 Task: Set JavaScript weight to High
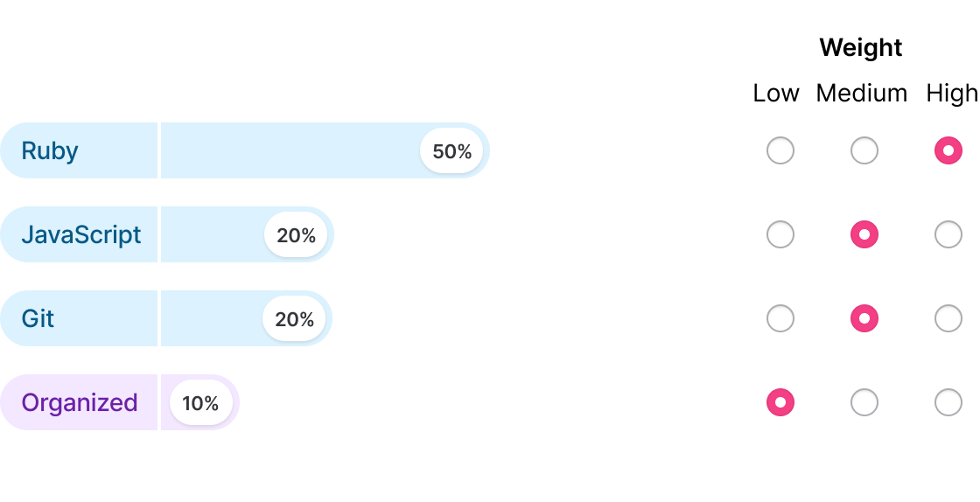click(948, 234)
